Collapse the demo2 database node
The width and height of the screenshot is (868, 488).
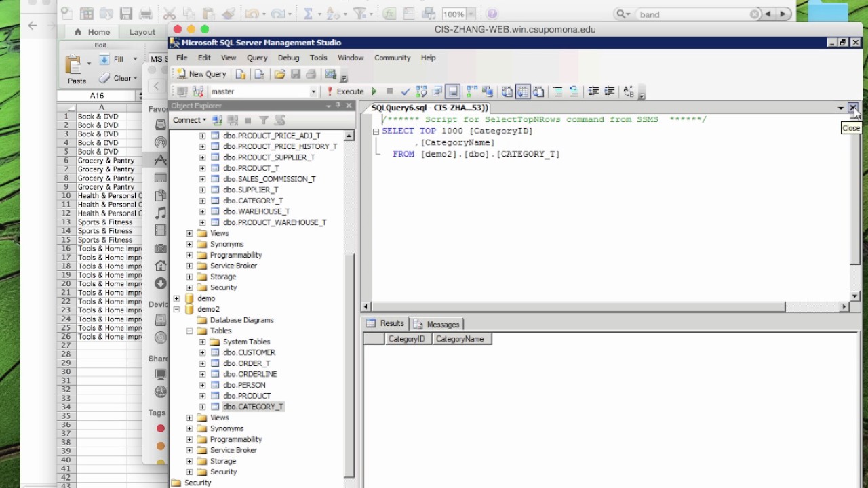pos(176,309)
